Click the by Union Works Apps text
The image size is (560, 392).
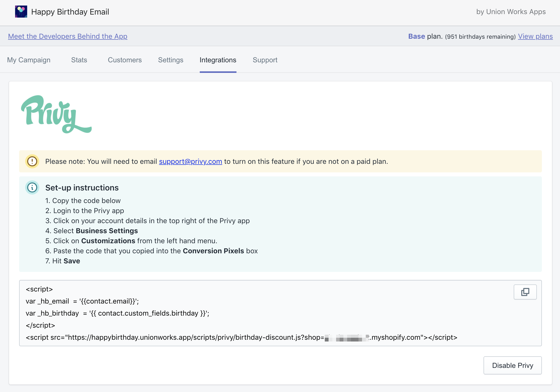[511, 12]
